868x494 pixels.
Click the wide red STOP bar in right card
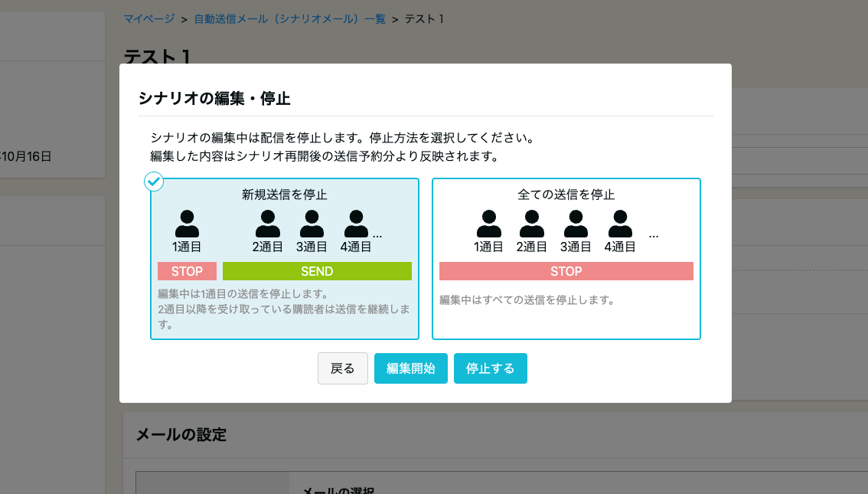click(x=566, y=271)
